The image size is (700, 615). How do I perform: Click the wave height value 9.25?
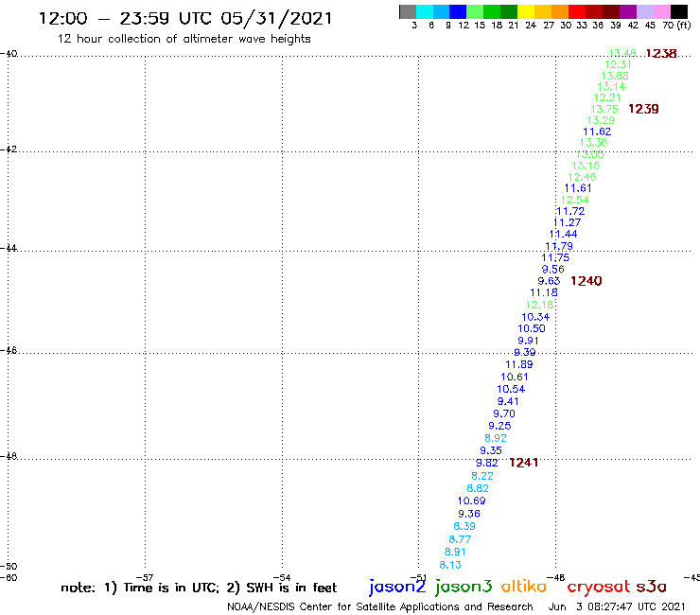pos(499,426)
